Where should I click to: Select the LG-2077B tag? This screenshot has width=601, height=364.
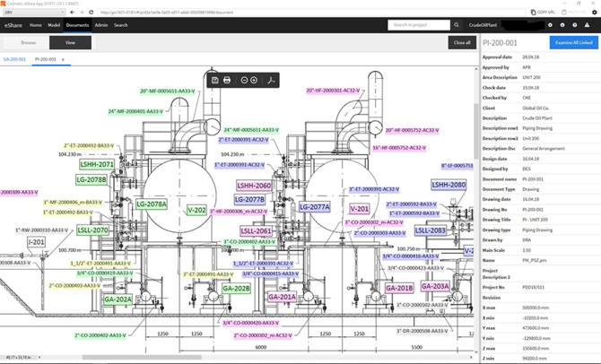coord(249,200)
